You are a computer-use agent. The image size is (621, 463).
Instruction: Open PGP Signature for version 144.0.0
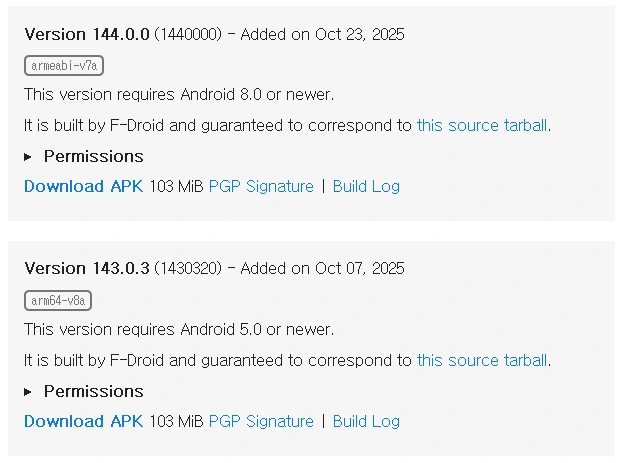(261, 186)
